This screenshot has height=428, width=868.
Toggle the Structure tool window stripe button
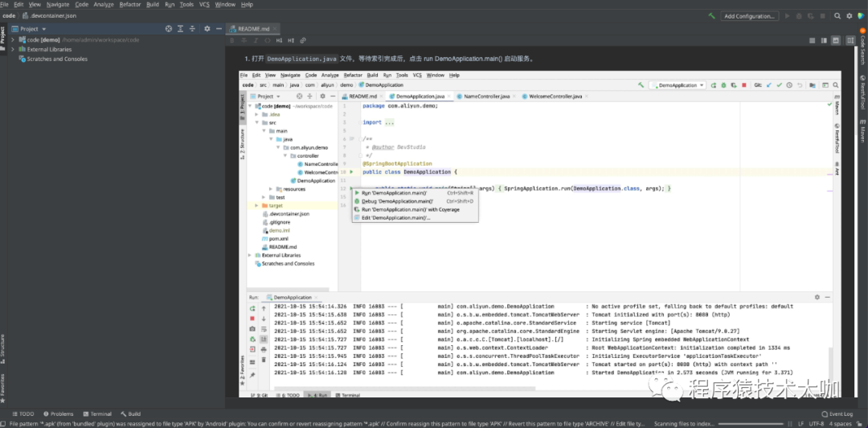3,349
